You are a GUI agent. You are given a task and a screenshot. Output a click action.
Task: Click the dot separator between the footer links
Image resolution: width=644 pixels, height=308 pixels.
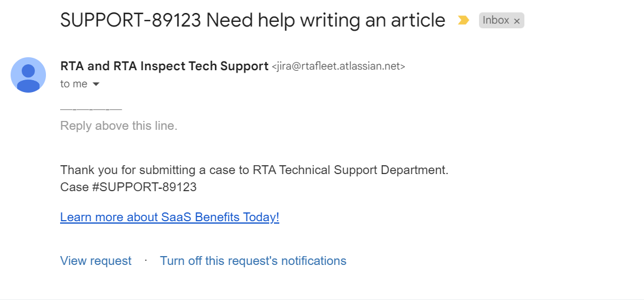(x=146, y=260)
